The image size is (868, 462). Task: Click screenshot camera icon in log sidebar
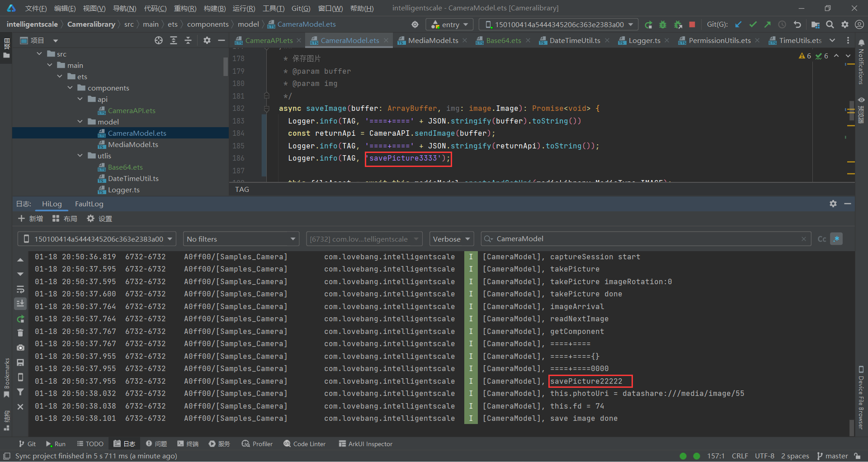(20, 348)
